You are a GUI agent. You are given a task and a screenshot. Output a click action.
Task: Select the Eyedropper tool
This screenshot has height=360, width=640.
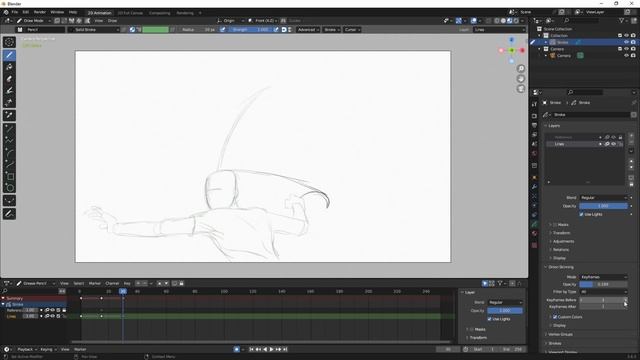point(9,116)
